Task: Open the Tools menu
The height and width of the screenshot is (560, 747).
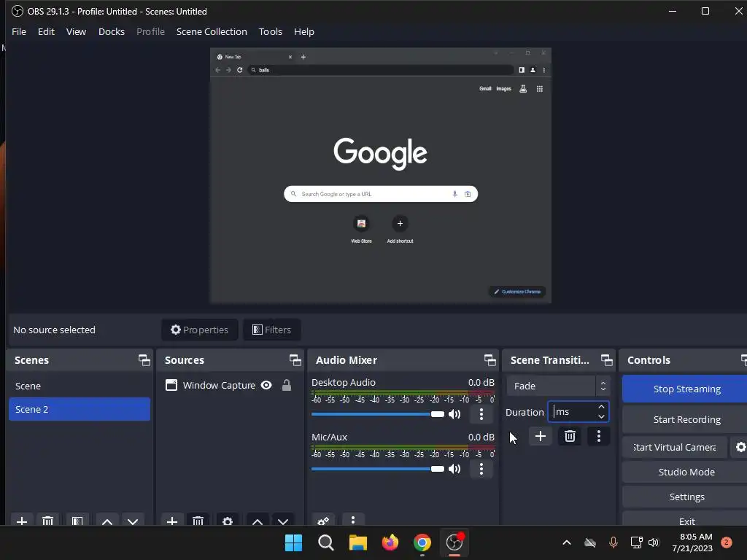Action: click(271, 31)
